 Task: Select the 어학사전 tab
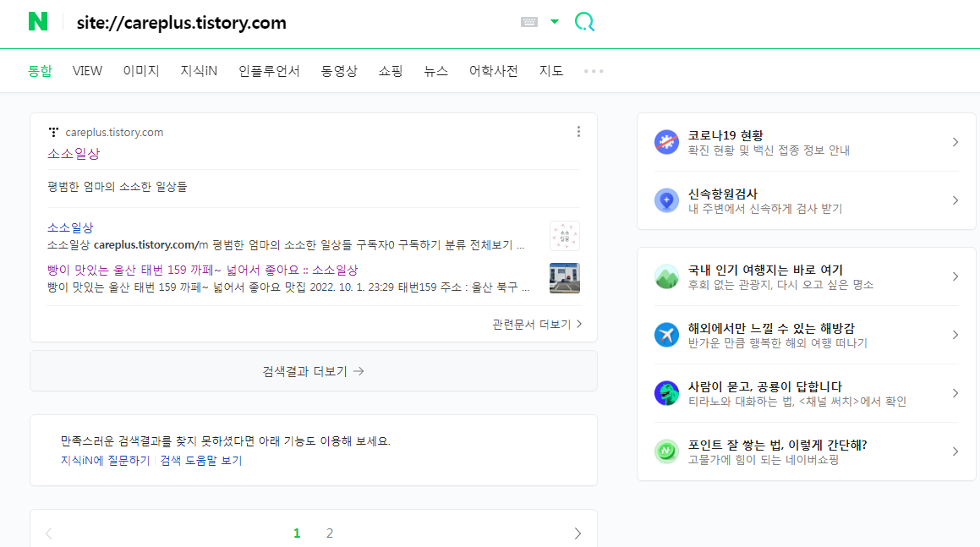[494, 71]
